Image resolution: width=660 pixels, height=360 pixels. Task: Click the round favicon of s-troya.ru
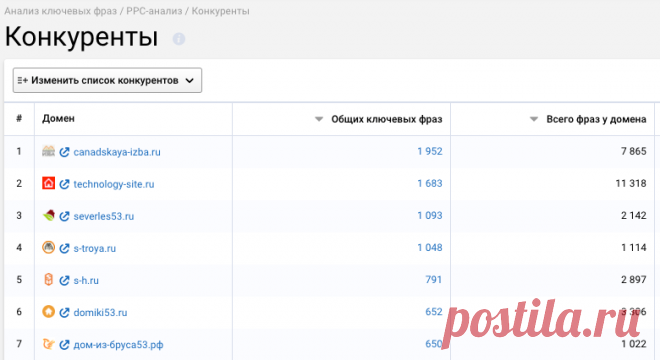pyautogui.click(x=48, y=247)
